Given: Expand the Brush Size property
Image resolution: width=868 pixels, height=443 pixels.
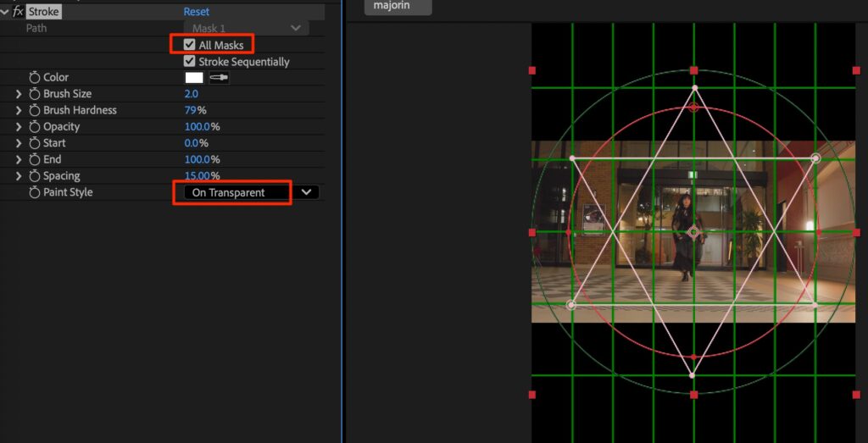Looking at the screenshot, I should [x=19, y=94].
